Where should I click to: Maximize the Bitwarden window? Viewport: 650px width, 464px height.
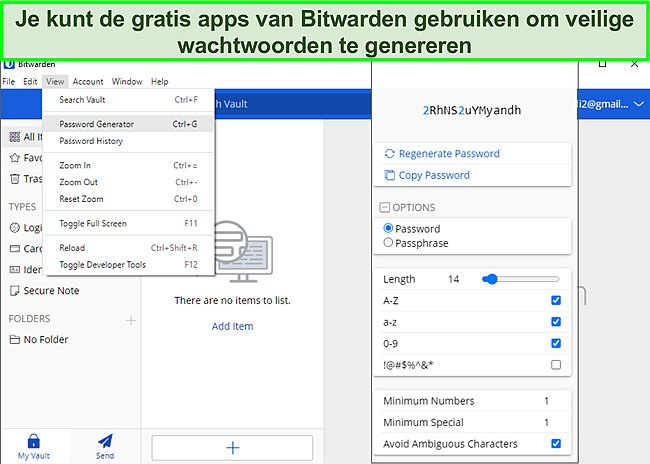pos(603,64)
